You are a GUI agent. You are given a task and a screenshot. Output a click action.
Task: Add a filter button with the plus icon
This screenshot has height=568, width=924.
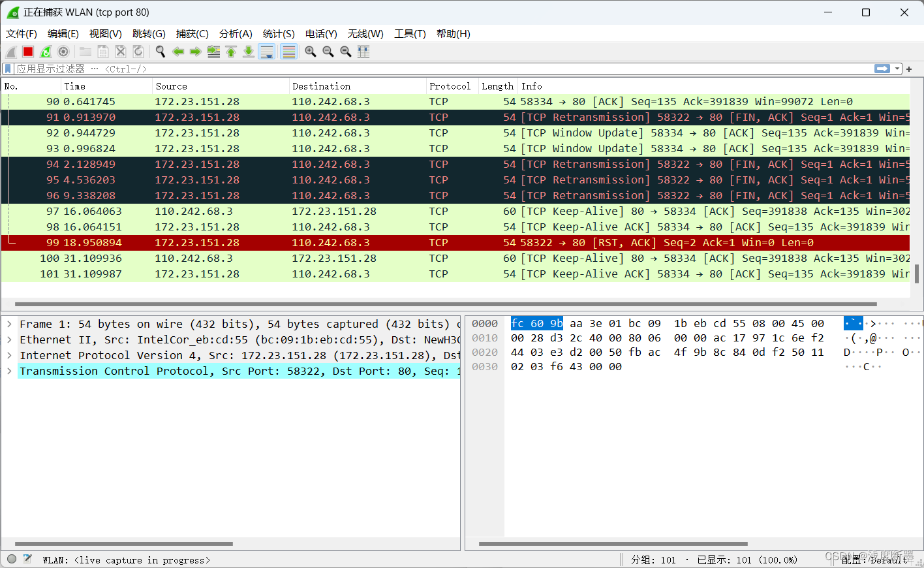click(909, 69)
